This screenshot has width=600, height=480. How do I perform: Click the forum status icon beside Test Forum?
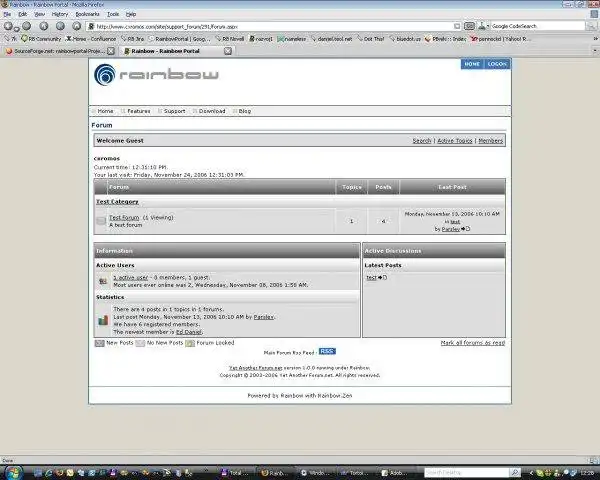tap(101, 221)
